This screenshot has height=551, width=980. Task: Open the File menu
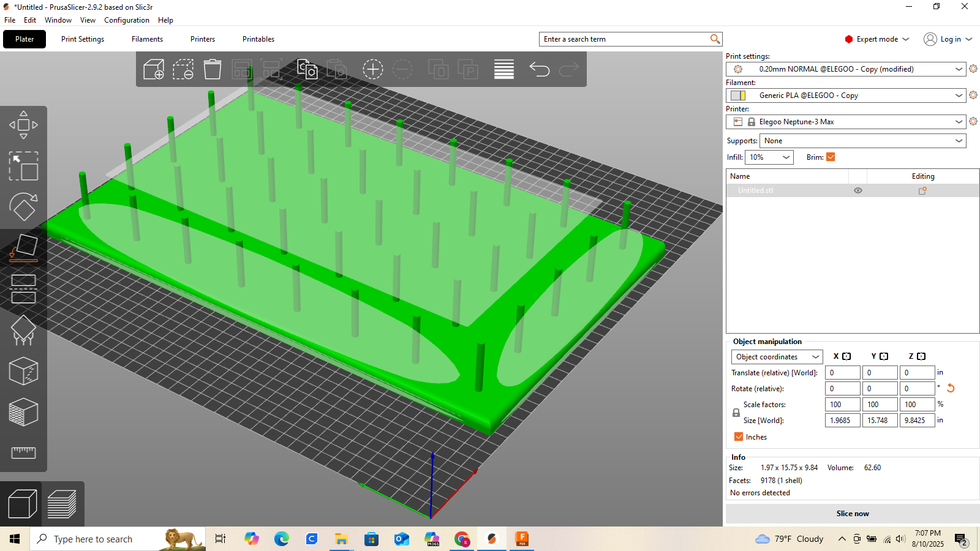tap(10, 20)
